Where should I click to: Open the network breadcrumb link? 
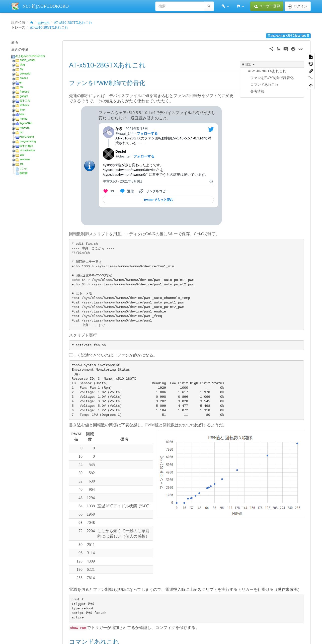coord(44,23)
